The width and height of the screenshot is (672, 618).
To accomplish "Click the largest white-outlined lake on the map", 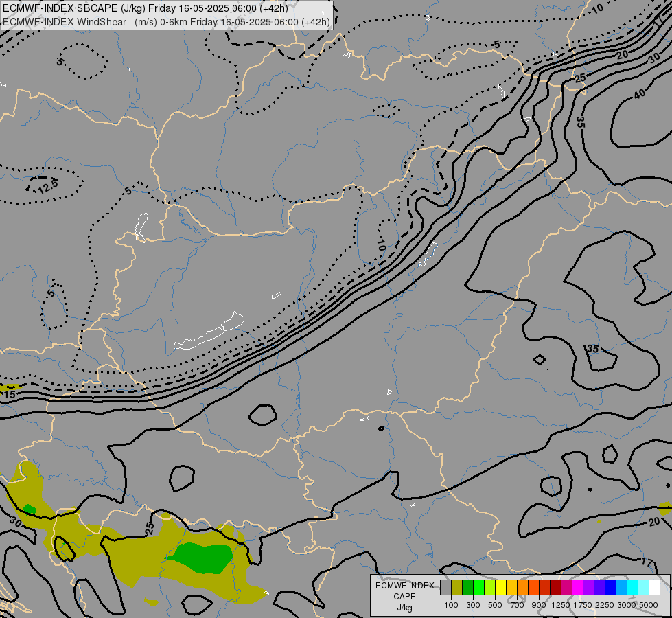I will click(x=209, y=332).
